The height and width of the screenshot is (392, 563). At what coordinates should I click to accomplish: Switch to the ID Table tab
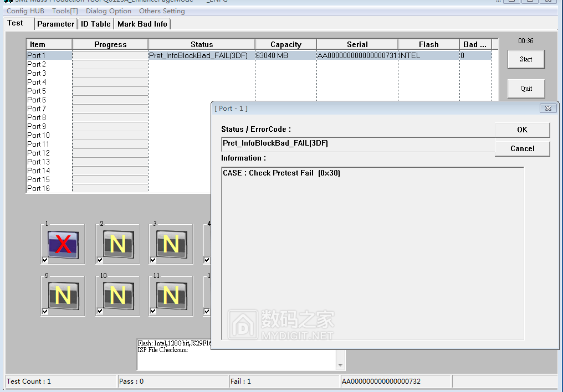(95, 24)
